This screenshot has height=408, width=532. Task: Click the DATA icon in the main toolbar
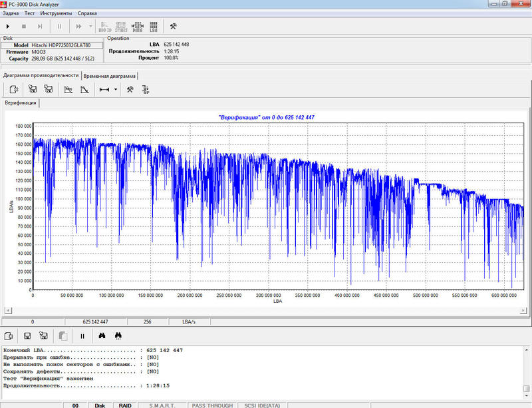(x=138, y=27)
